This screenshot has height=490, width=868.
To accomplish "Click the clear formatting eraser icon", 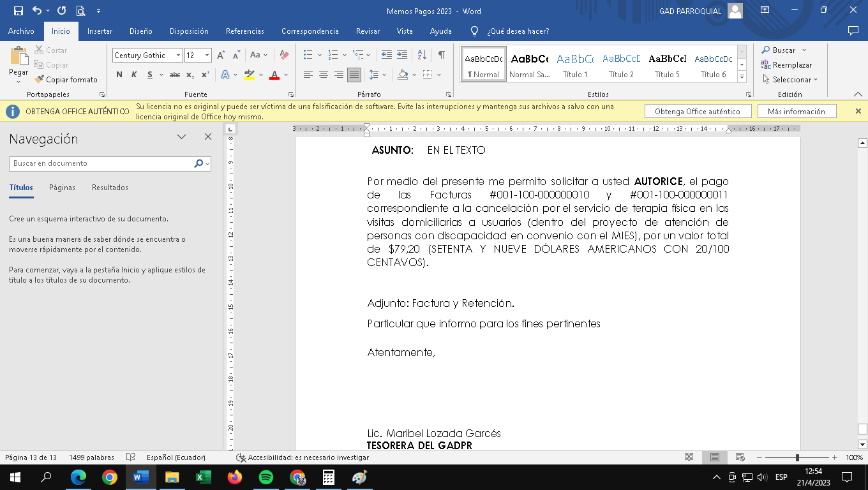I will [285, 56].
